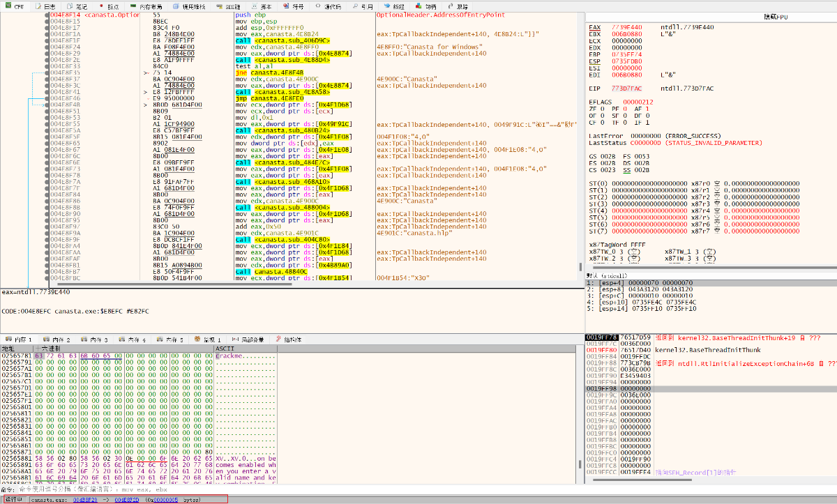
Task: Open the 局部变量 locals tab
Action: click(x=248, y=339)
